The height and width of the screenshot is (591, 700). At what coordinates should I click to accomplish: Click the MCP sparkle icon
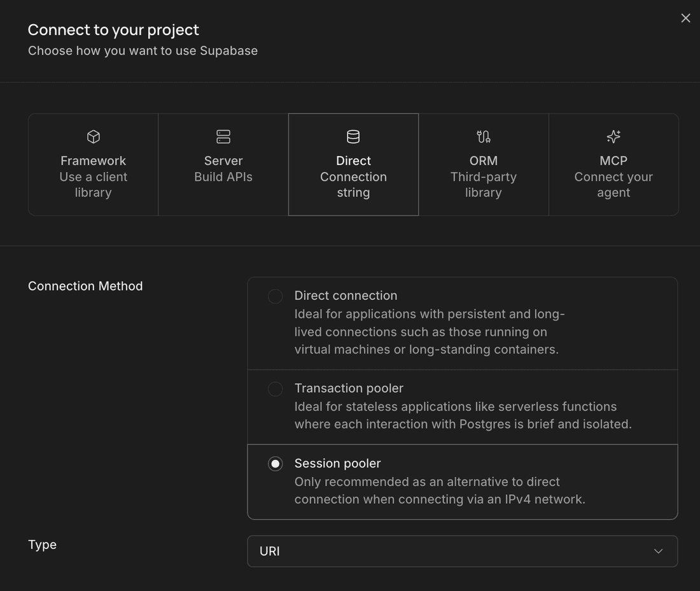(613, 137)
